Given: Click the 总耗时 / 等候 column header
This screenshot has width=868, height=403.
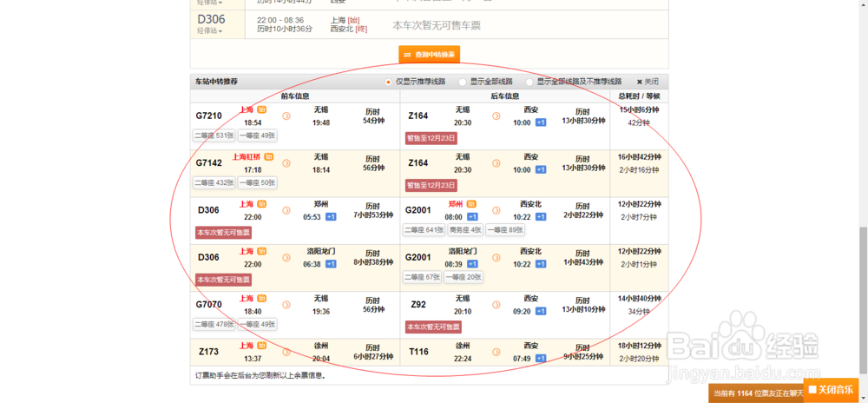Looking at the screenshot, I should click(x=639, y=96).
